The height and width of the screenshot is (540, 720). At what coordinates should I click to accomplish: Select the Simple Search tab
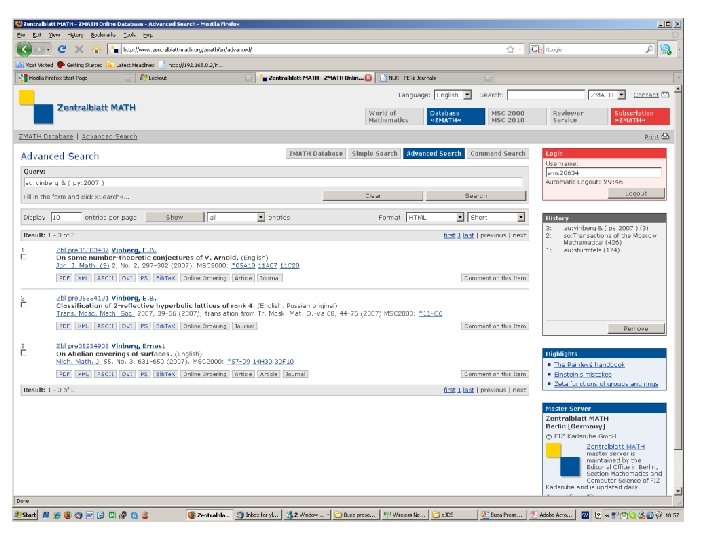click(x=374, y=153)
